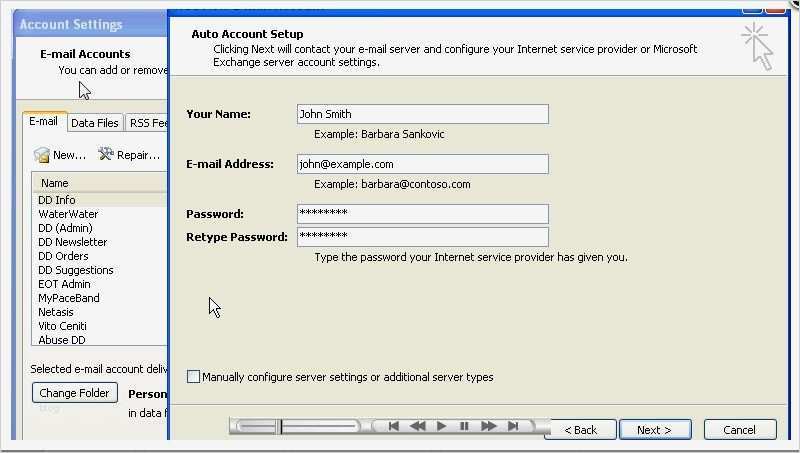Skip to end of the recording
This screenshot has height=453, width=800.
513,426
